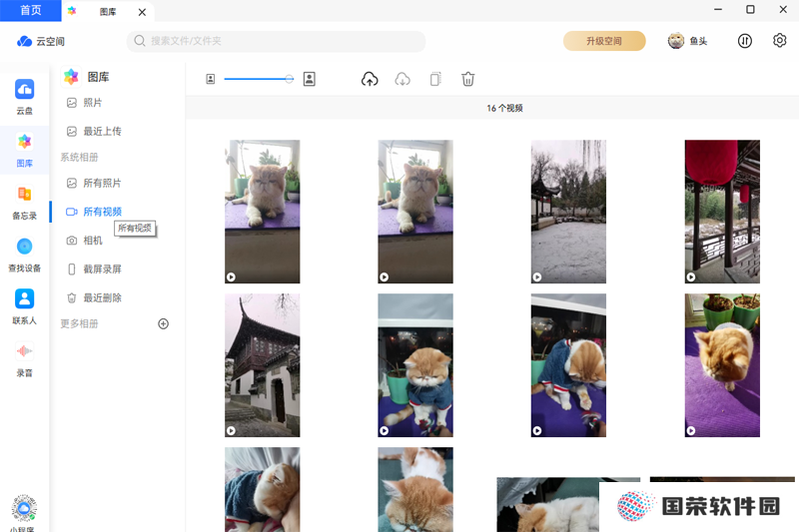
Task: Click the copy to album icon
Action: (435, 79)
